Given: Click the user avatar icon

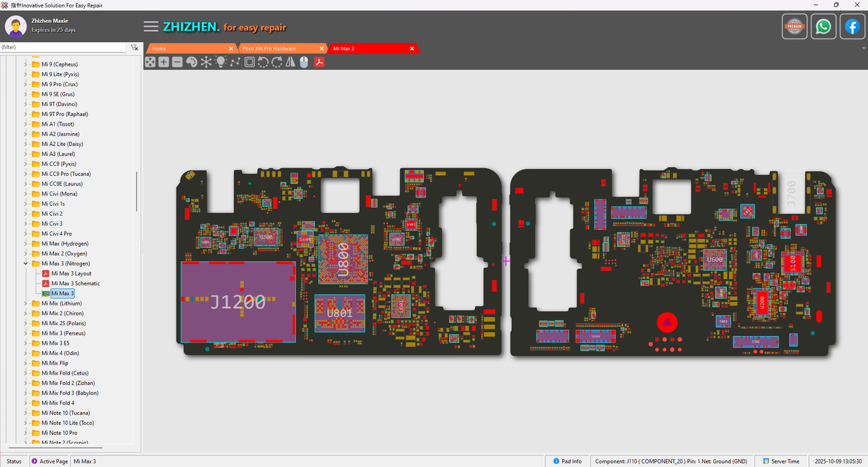Looking at the screenshot, I should coord(16,26).
